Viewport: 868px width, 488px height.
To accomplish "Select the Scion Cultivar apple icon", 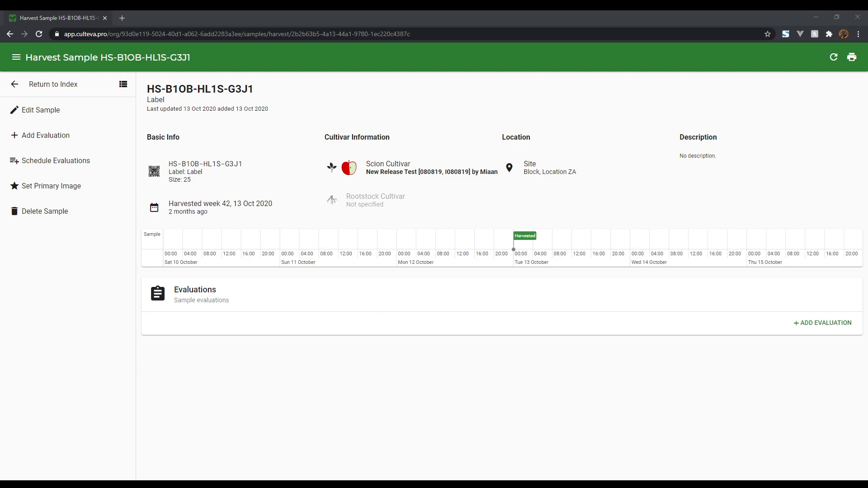I will point(349,168).
